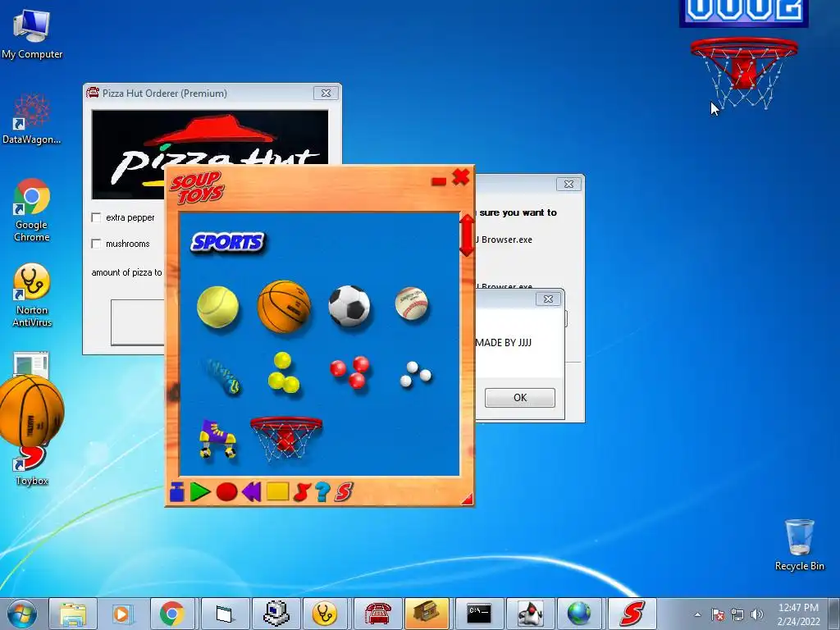This screenshot has height=630, width=840.
Task: Switch to the red telephone Pizza Hut taskbar item
Action: click(377, 614)
